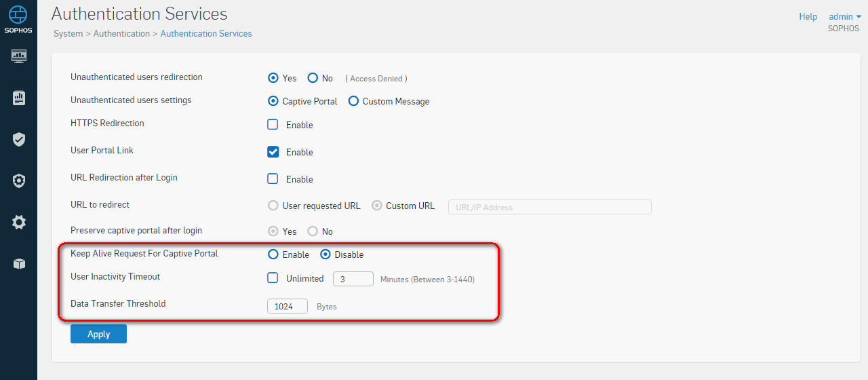Click the Data Transfer Threshold bytes field
The width and height of the screenshot is (868, 380).
point(288,306)
